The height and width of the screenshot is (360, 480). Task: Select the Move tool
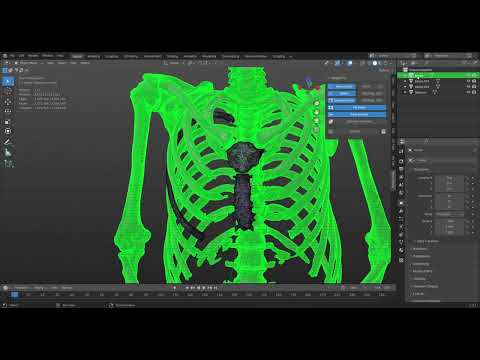tap(8, 101)
